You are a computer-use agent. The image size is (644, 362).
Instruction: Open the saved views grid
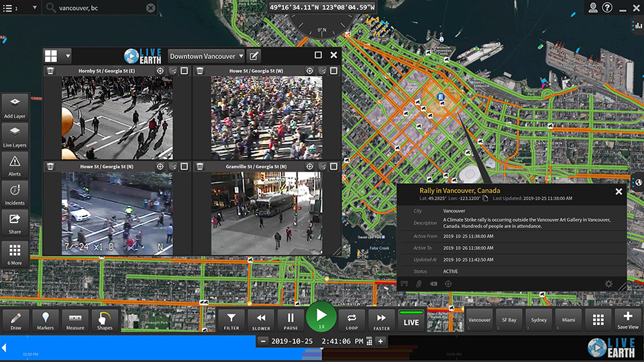tap(598, 320)
